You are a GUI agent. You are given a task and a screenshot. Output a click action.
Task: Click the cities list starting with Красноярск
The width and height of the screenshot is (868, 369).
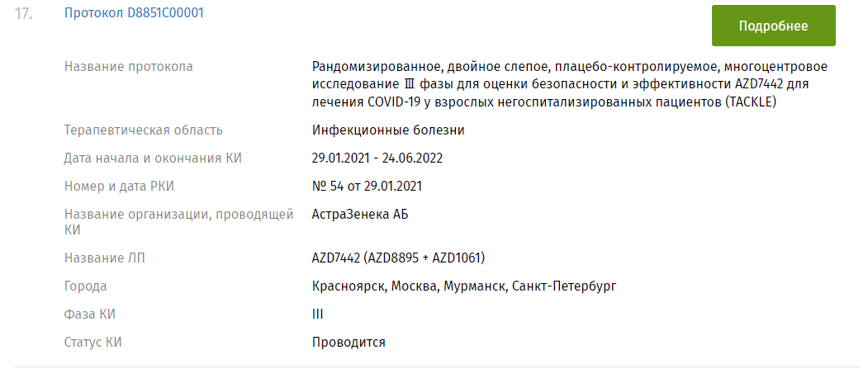click(464, 286)
